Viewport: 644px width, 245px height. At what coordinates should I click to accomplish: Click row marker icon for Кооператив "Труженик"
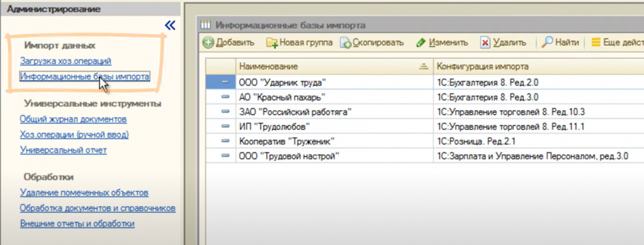[225, 142]
